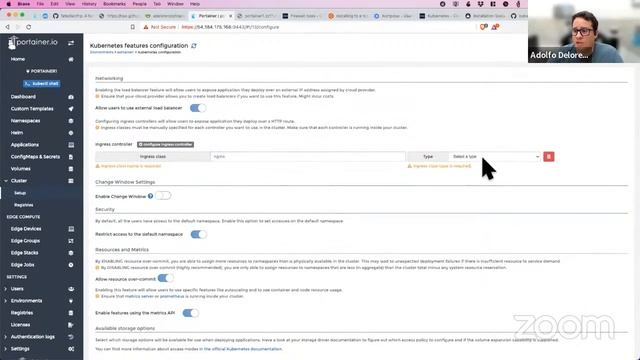Click the browser back arrow
640x360 pixels.
pos(7,27)
